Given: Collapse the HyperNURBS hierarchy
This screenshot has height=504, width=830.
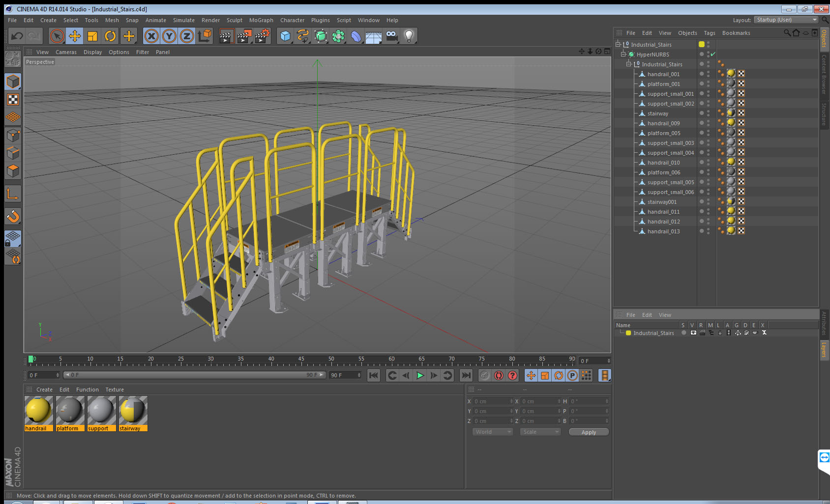Looking at the screenshot, I should click(x=623, y=54).
